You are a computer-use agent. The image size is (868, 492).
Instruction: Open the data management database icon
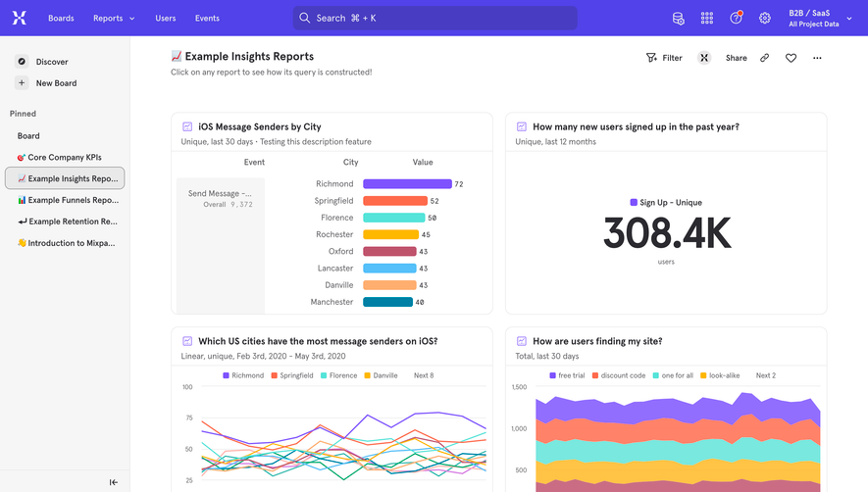coord(678,19)
